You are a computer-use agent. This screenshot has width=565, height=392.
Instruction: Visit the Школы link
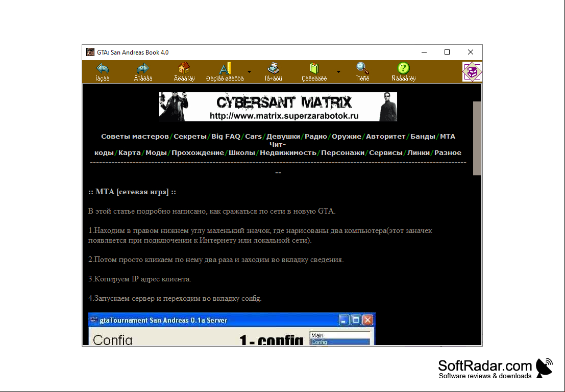click(242, 152)
